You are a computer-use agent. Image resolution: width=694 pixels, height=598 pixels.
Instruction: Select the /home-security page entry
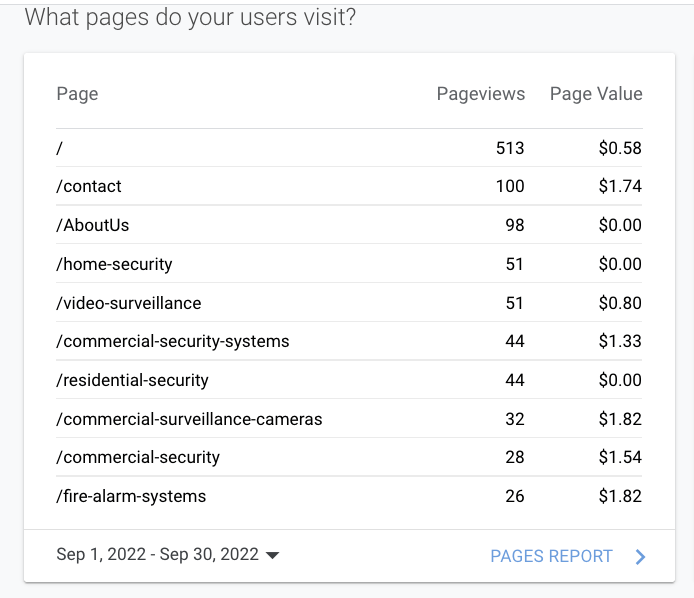coord(114,264)
